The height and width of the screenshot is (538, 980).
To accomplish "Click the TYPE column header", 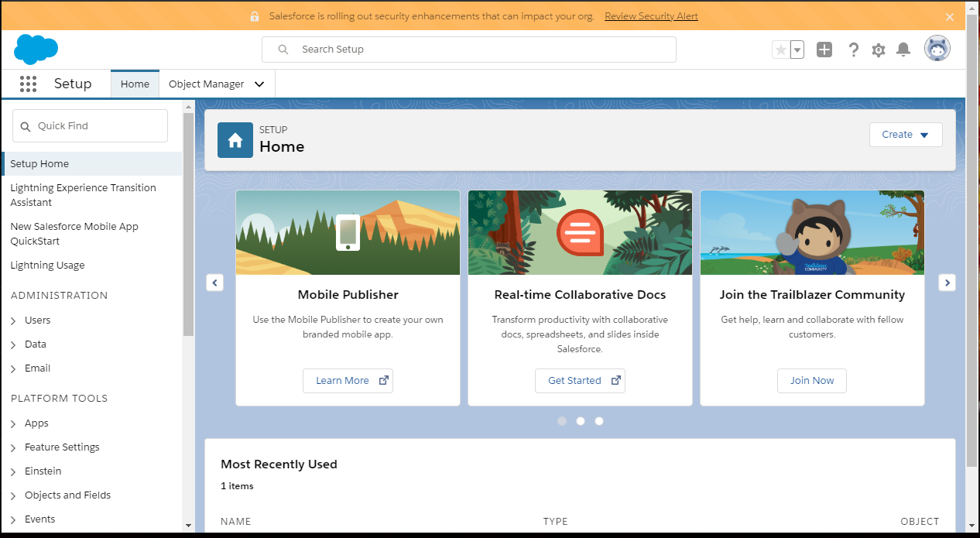I will (x=556, y=522).
